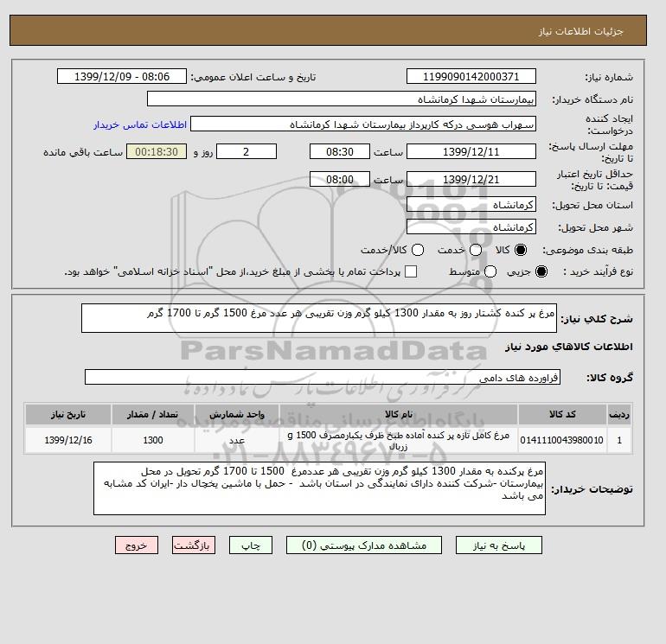Click the بازگشت back button
The height and width of the screenshot is (644, 666).
[x=194, y=545]
